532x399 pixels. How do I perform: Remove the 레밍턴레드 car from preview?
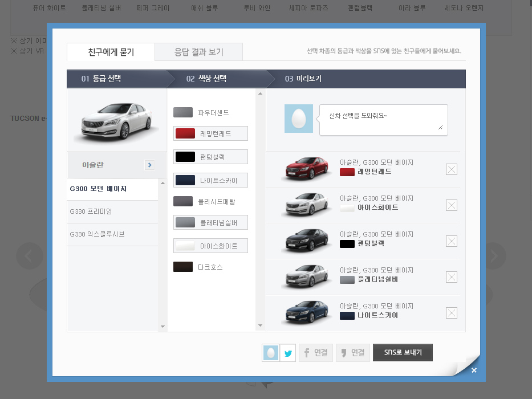click(x=452, y=169)
